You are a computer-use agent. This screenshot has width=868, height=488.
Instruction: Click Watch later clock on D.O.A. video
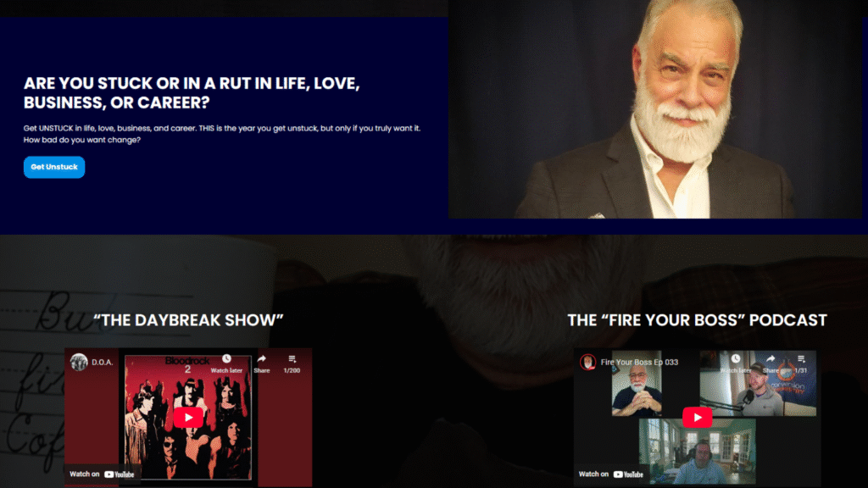[226, 363]
